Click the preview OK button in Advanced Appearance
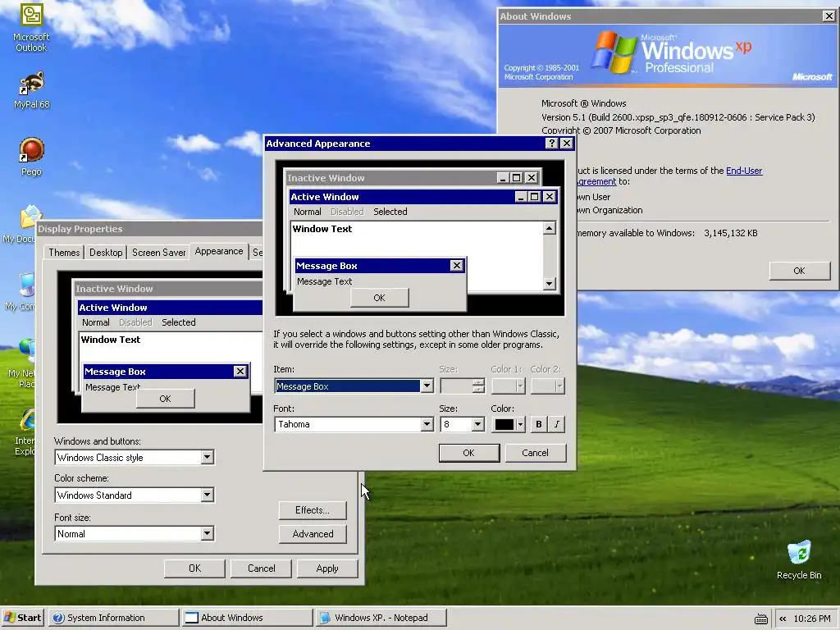The height and width of the screenshot is (630, 840). pos(379,298)
